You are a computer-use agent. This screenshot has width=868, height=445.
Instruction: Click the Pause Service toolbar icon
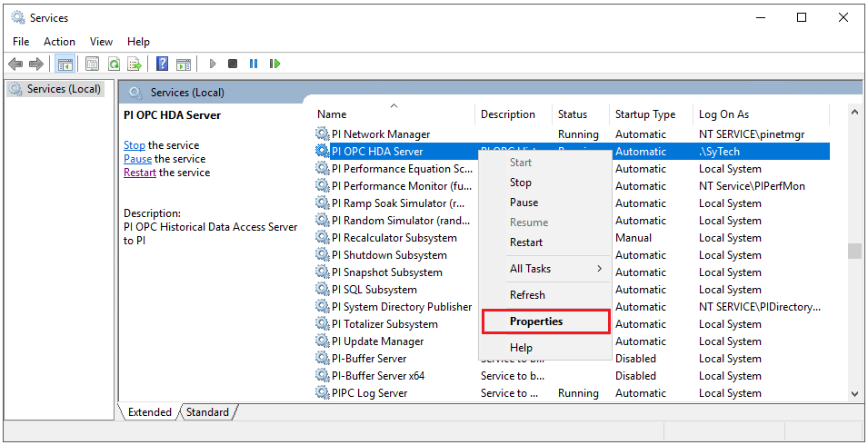(254, 64)
